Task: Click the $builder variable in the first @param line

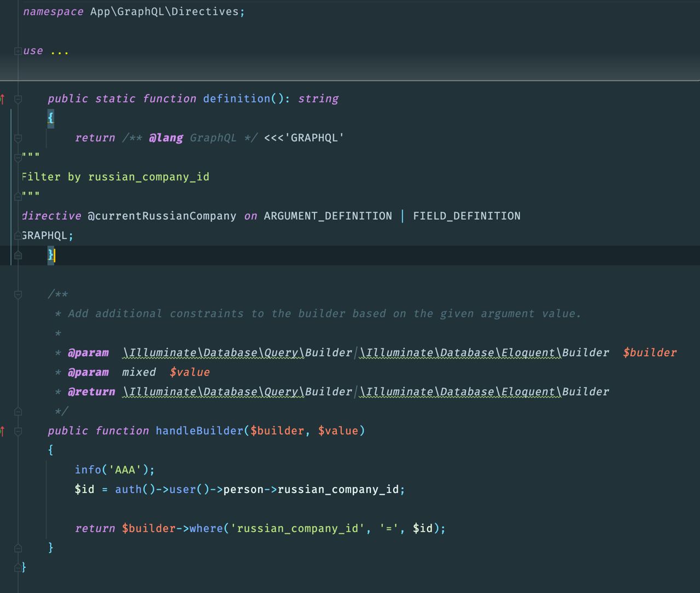Action: pyautogui.click(x=650, y=353)
